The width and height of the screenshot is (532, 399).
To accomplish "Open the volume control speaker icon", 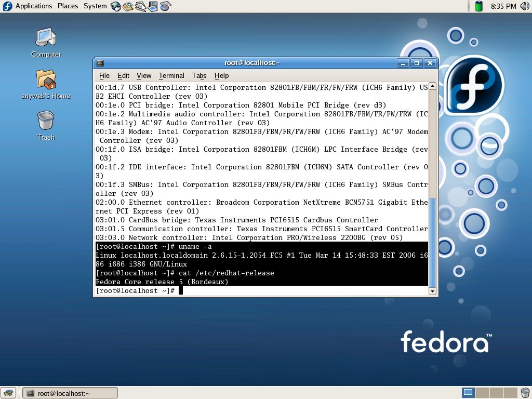I will (525, 6).
